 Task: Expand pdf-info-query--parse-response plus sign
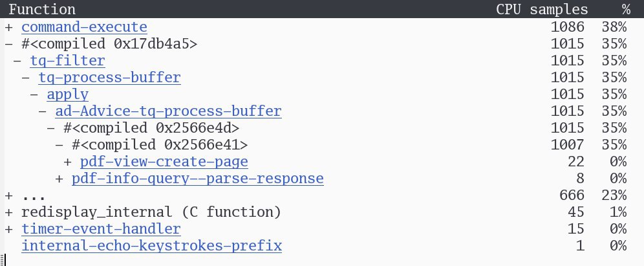point(59,179)
